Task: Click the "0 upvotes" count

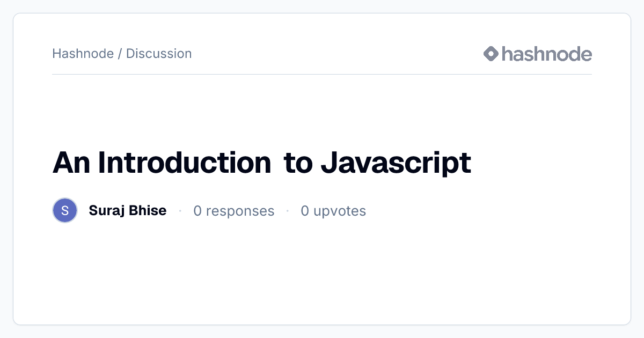Action: (333, 211)
